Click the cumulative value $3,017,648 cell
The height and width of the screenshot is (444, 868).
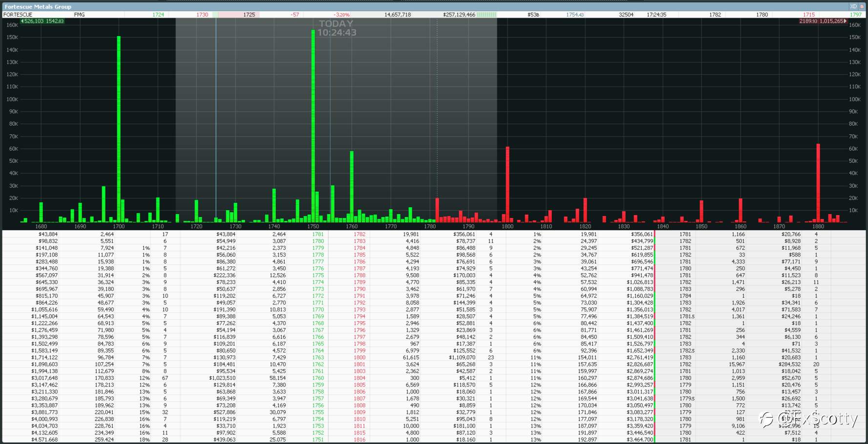pyautogui.click(x=44, y=378)
